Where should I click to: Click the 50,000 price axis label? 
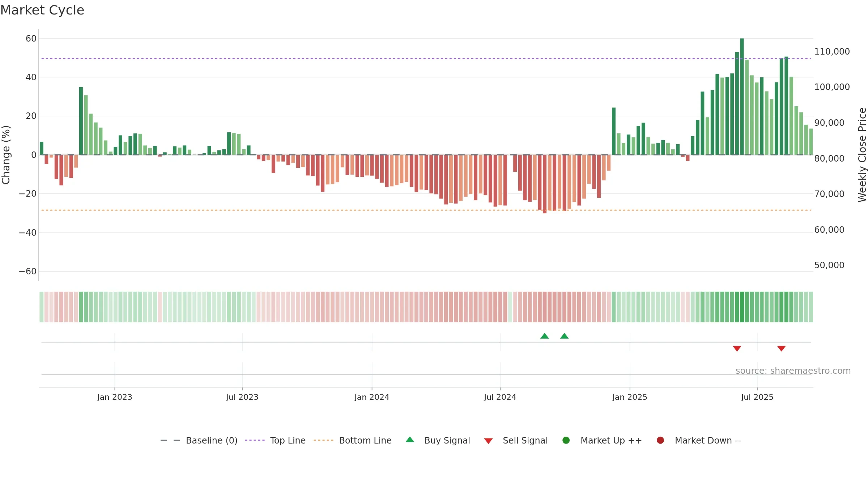point(829,265)
